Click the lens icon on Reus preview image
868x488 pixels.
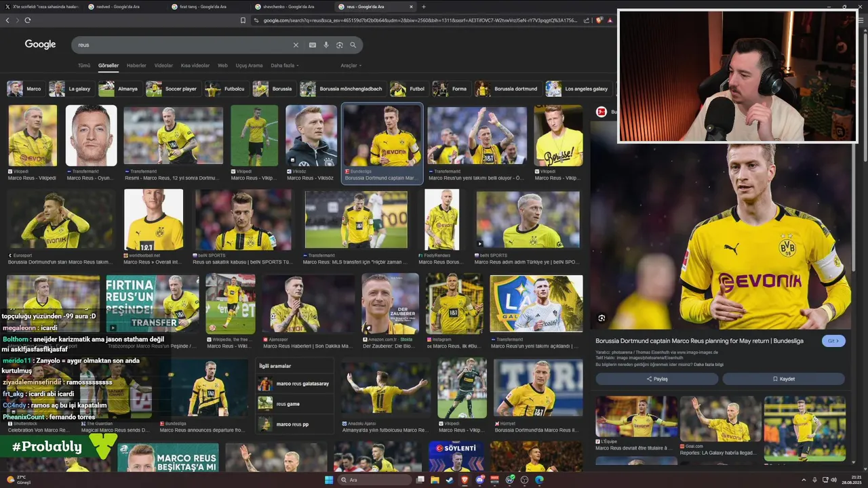[601, 318]
